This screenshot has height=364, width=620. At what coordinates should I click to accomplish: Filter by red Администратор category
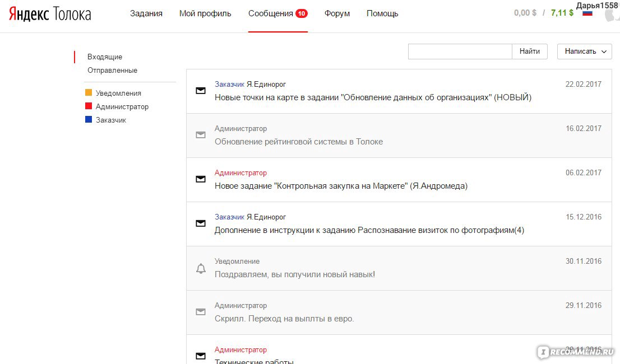[117, 106]
